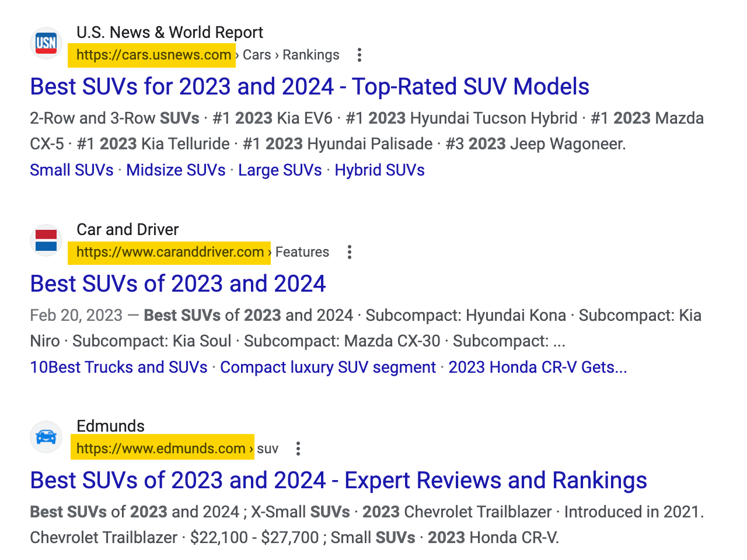
Task: Open the Midsize SUVs sitelink
Action: (x=176, y=170)
